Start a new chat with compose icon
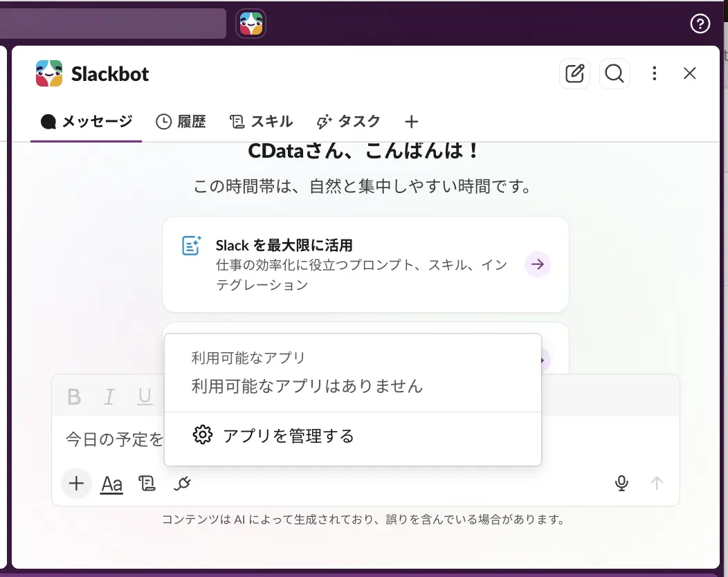 [574, 73]
